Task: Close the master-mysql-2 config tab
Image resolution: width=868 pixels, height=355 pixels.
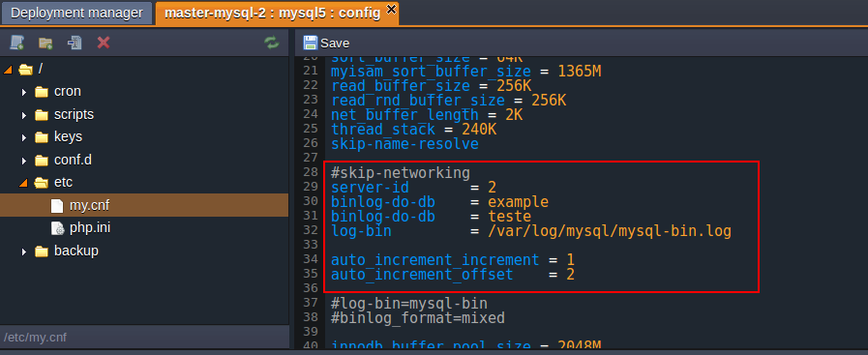Action: point(391,9)
